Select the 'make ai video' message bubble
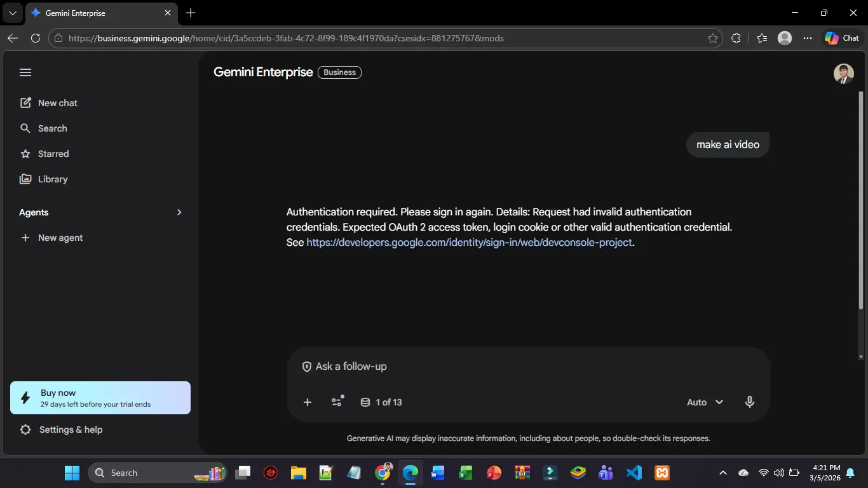Image resolution: width=868 pixels, height=488 pixels. pos(728,144)
